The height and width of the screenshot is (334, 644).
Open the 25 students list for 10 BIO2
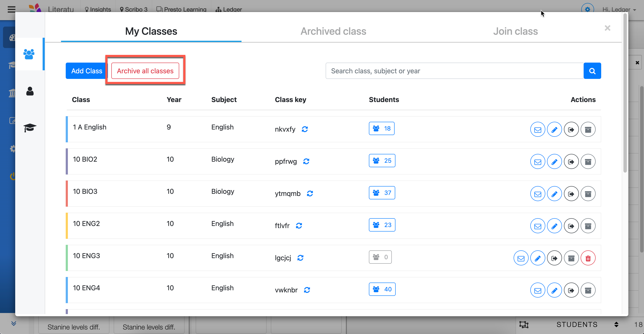coord(382,161)
